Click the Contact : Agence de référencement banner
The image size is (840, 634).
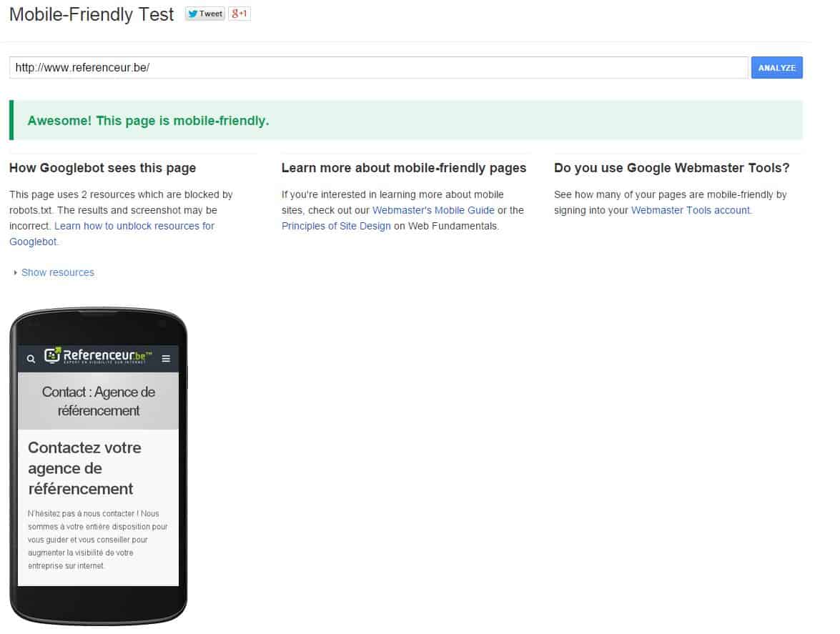(x=98, y=401)
